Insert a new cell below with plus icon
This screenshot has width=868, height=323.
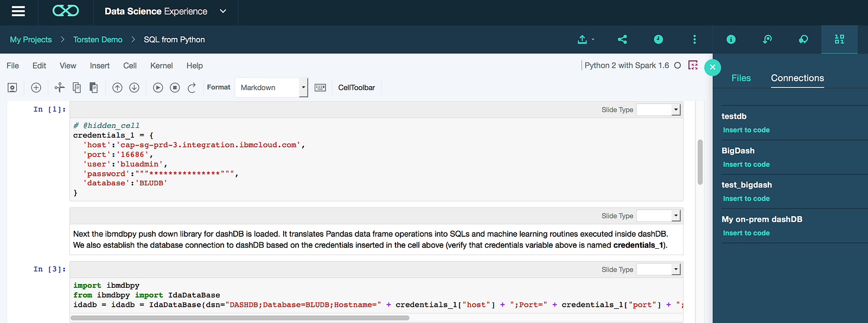(36, 87)
